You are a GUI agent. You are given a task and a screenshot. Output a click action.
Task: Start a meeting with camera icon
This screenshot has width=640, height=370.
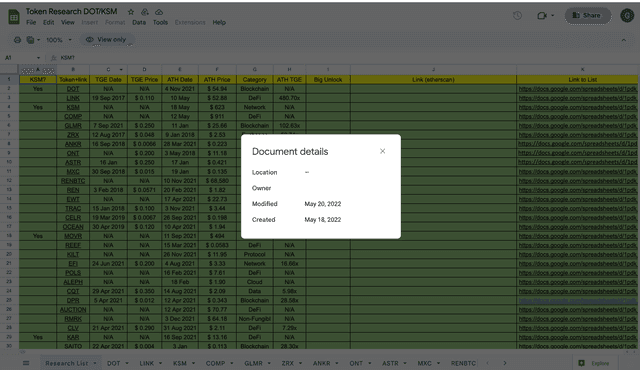[542, 16]
